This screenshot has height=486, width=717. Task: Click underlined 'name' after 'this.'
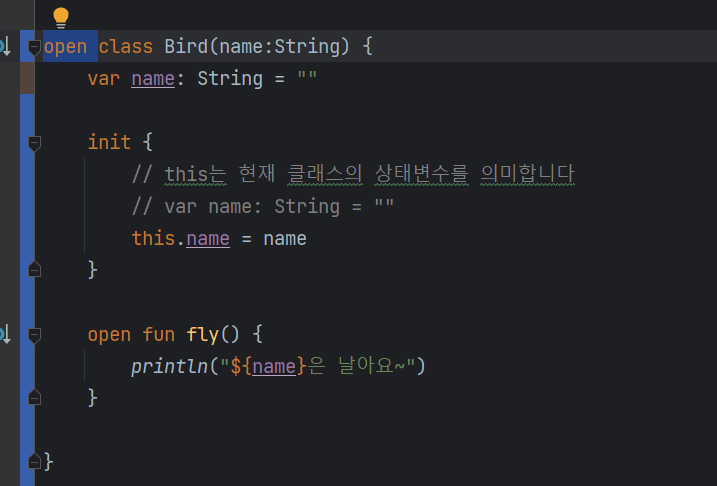pyautogui.click(x=208, y=239)
